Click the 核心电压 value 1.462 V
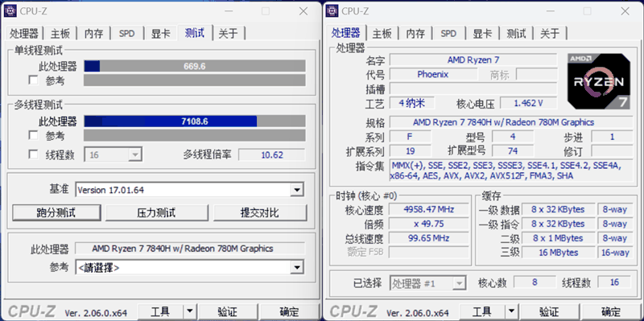This screenshot has width=644, height=321. tap(529, 103)
